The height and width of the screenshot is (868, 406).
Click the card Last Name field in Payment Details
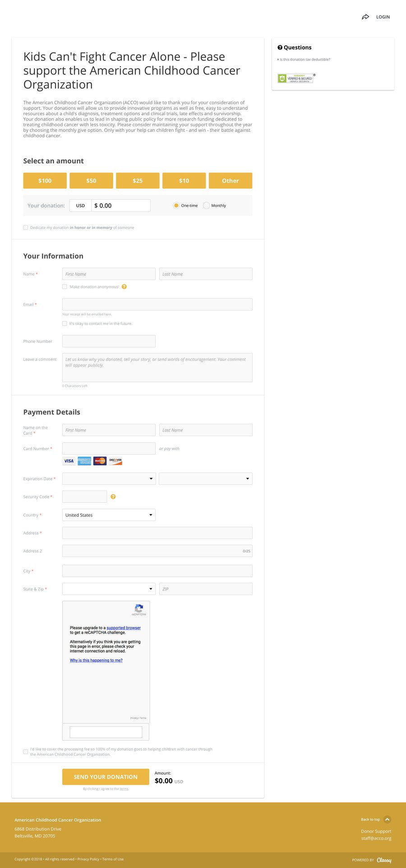pos(206,430)
